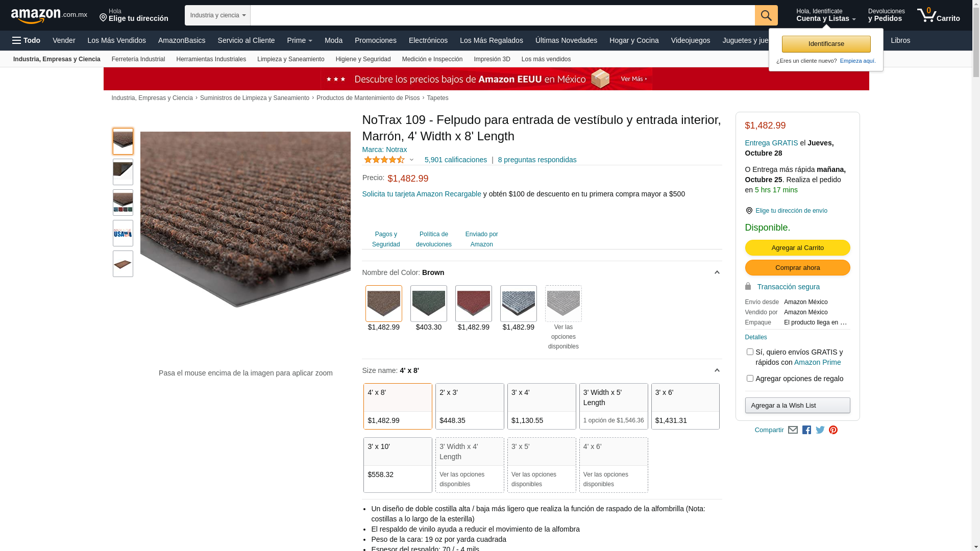The height and width of the screenshot is (551, 980).
Task: Share product on Pinterest icon
Action: click(x=834, y=430)
